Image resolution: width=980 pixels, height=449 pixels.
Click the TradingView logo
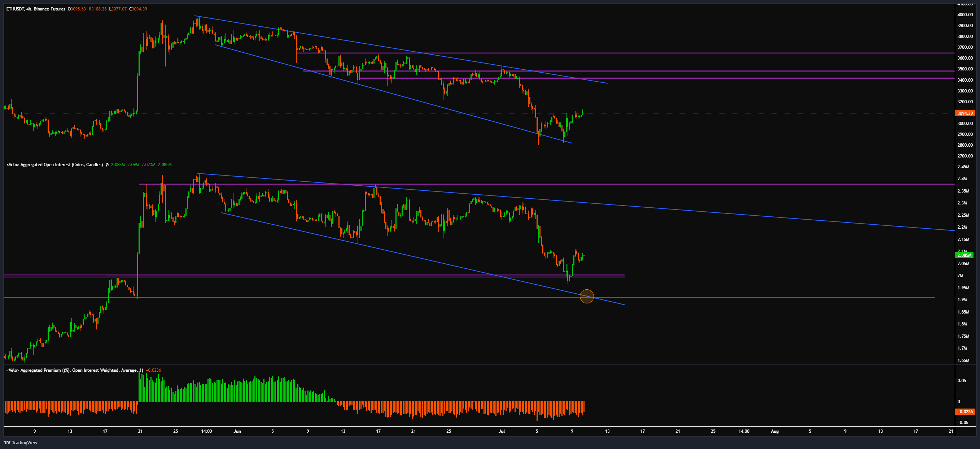click(x=21, y=442)
